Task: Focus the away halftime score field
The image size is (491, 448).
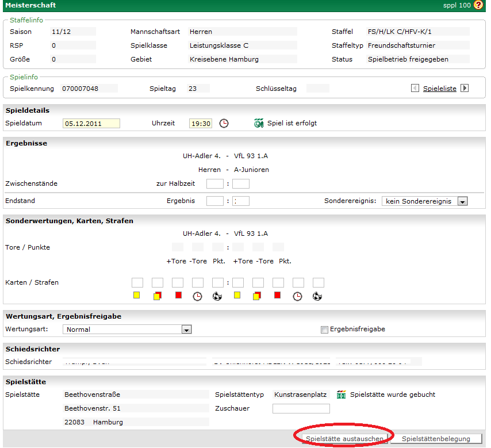Action: coord(241,183)
